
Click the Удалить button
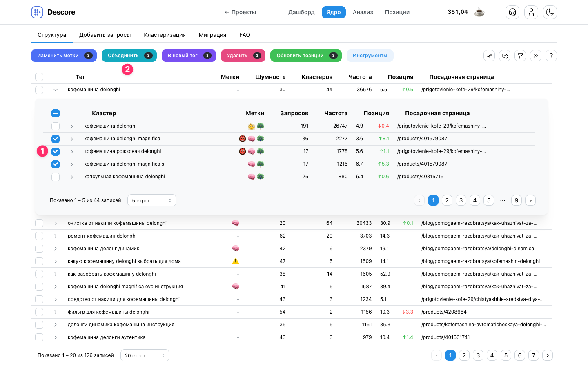click(x=243, y=56)
